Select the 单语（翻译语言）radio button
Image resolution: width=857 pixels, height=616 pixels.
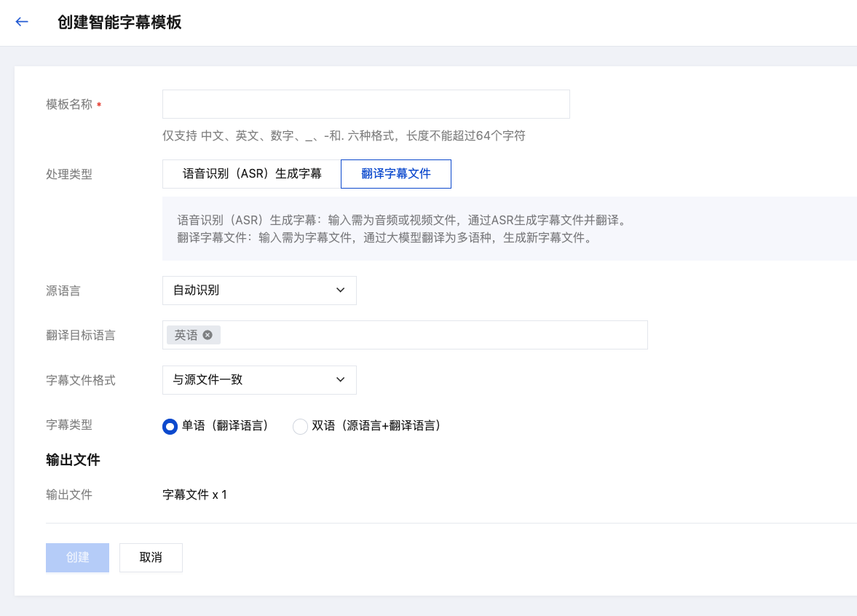(170, 427)
